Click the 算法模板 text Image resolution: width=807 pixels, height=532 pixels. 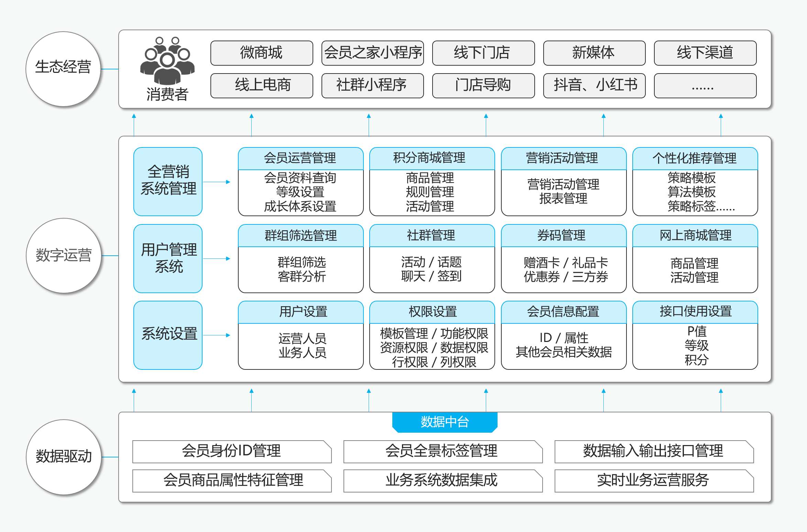pyautogui.click(x=691, y=192)
